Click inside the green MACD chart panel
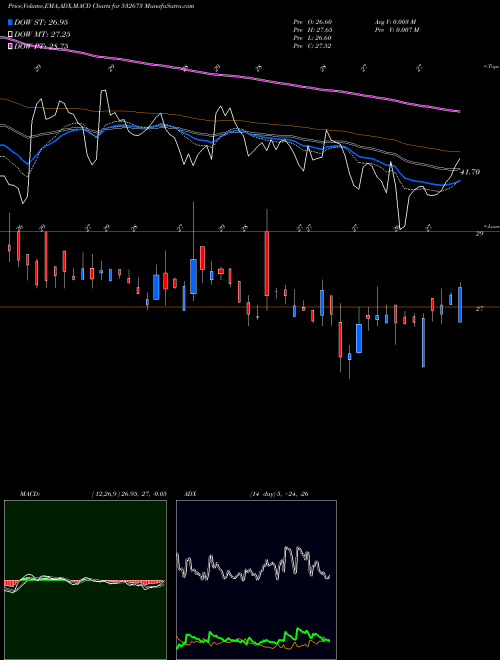500x660 pixels. 85,580
